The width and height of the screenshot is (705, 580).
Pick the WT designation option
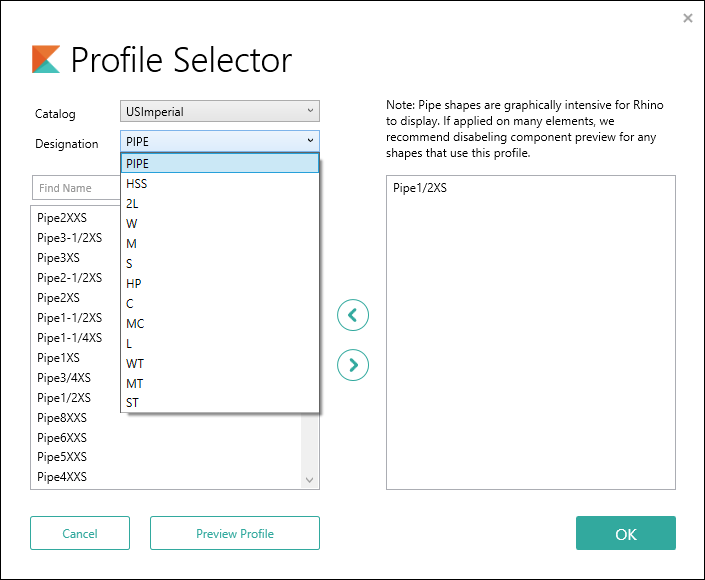(x=135, y=363)
